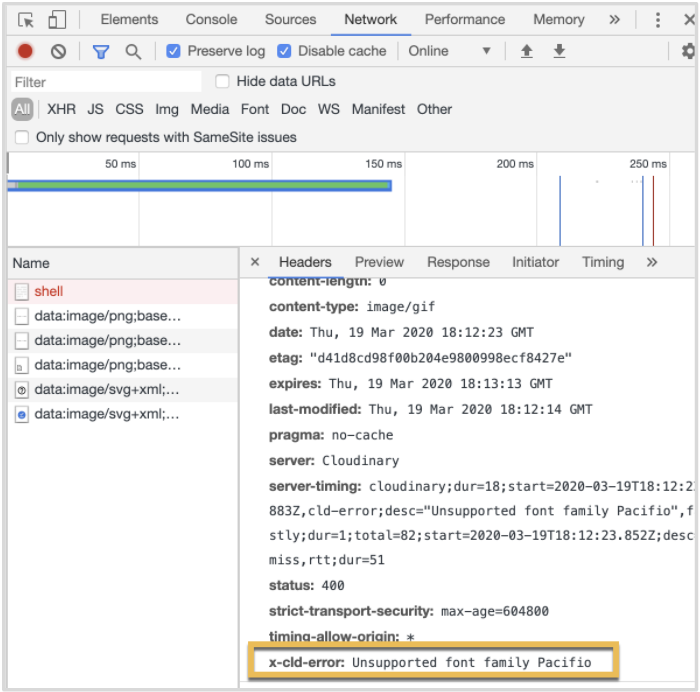The width and height of the screenshot is (700, 692).
Task: Clear the network log icon
Action: click(x=58, y=51)
